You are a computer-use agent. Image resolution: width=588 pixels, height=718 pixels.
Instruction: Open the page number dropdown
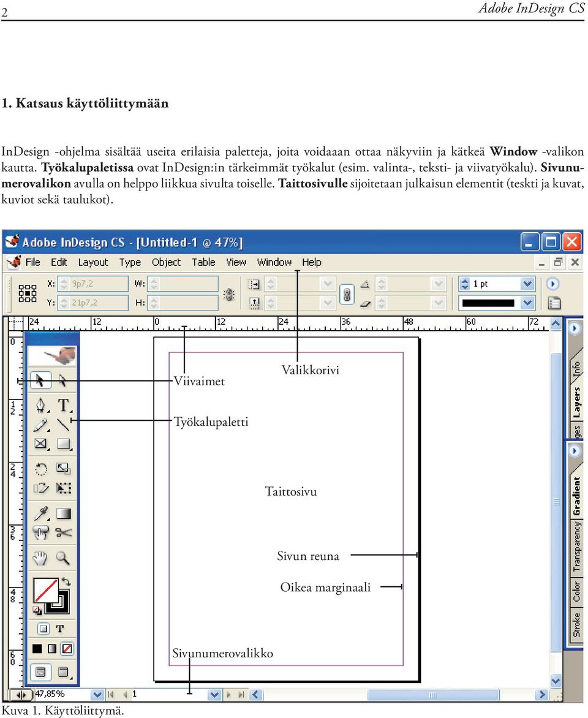pos(214,695)
